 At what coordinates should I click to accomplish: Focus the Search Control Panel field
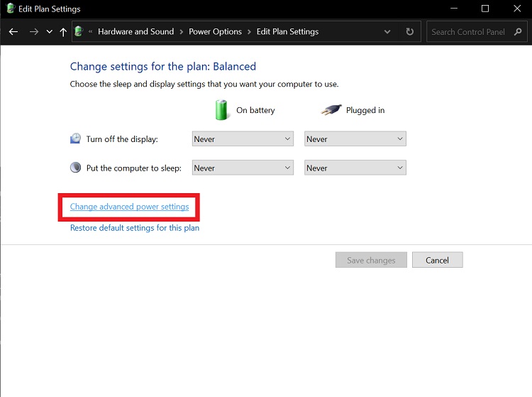point(468,32)
